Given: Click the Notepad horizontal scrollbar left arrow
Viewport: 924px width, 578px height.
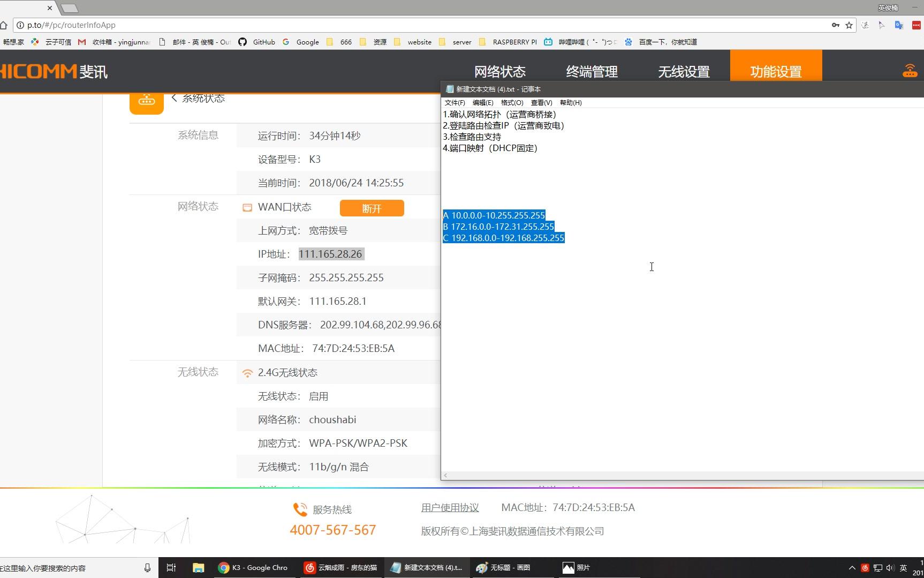Looking at the screenshot, I should [445, 476].
